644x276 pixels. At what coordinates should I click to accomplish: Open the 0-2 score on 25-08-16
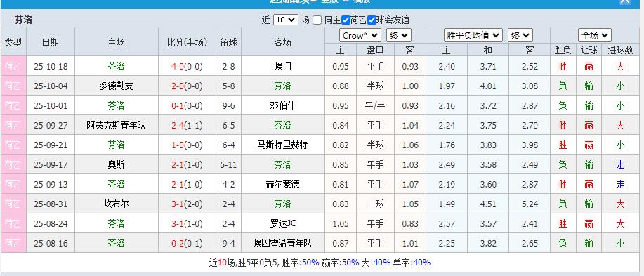[177, 244]
